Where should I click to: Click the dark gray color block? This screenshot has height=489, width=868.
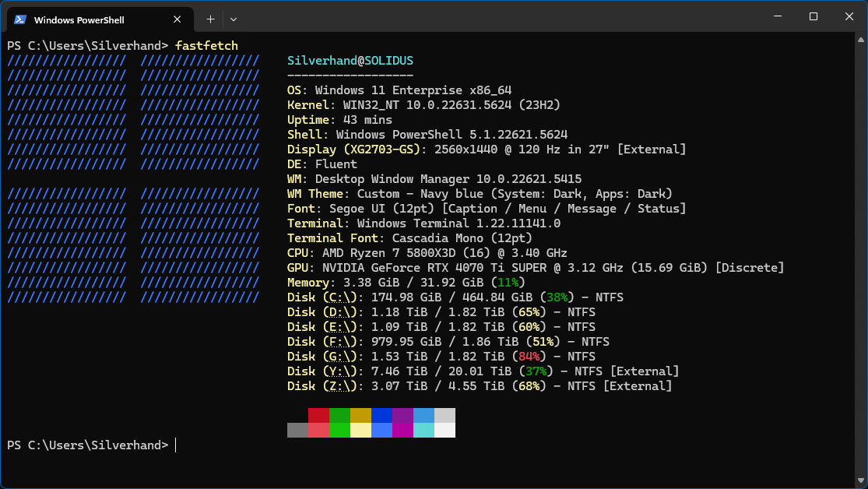[x=298, y=431]
